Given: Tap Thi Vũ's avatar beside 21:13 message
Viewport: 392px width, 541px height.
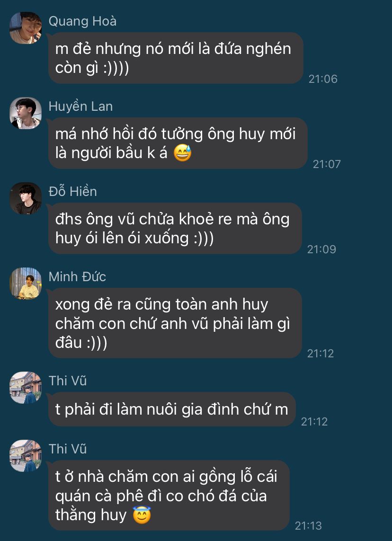Looking at the screenshot, I should click(26, 456).
